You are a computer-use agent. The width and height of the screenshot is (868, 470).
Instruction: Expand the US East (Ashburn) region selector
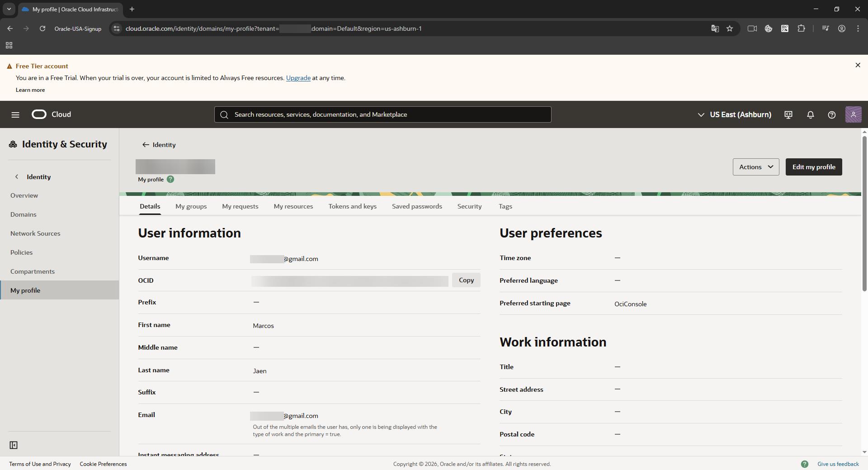click(735, 115)
